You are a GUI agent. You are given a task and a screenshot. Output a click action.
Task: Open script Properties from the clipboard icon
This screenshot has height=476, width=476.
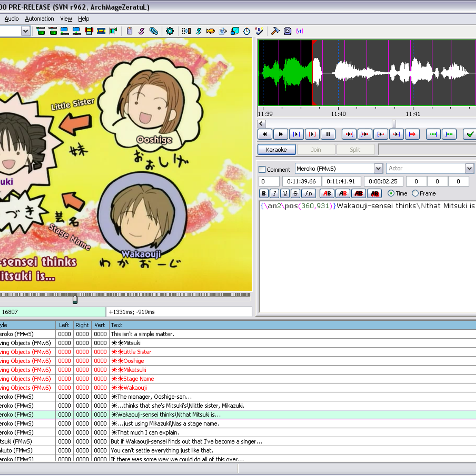[x=129, y=31]
